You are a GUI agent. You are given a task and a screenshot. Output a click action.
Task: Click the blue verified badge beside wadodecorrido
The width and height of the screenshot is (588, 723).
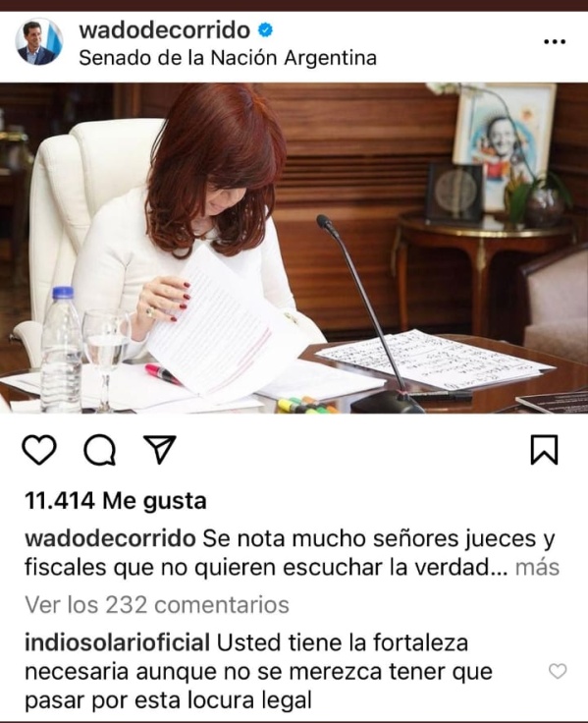coord(265,30)
